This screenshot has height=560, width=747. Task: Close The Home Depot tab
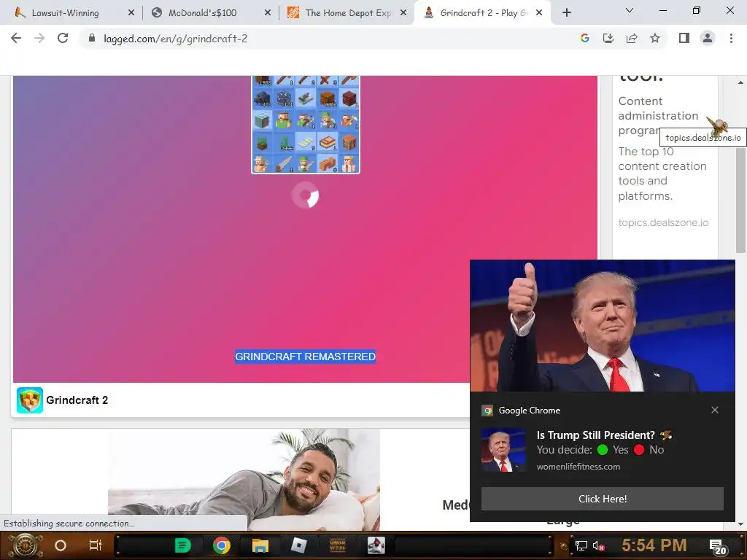click(x=403, y=13)
